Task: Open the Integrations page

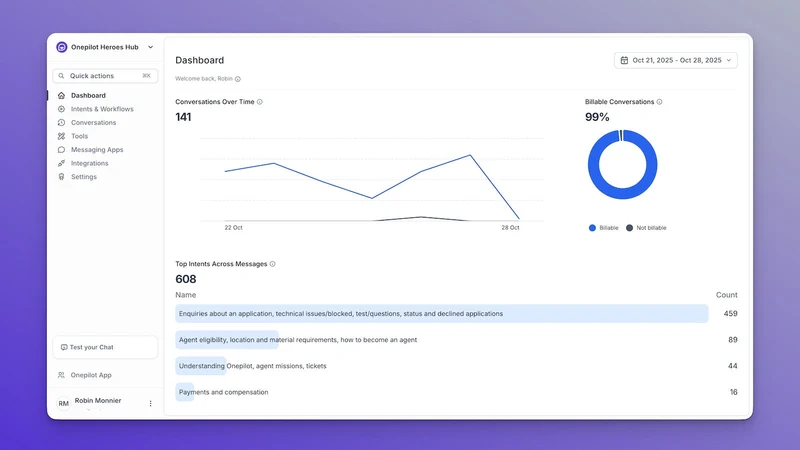Action: [x=89, y=163]
